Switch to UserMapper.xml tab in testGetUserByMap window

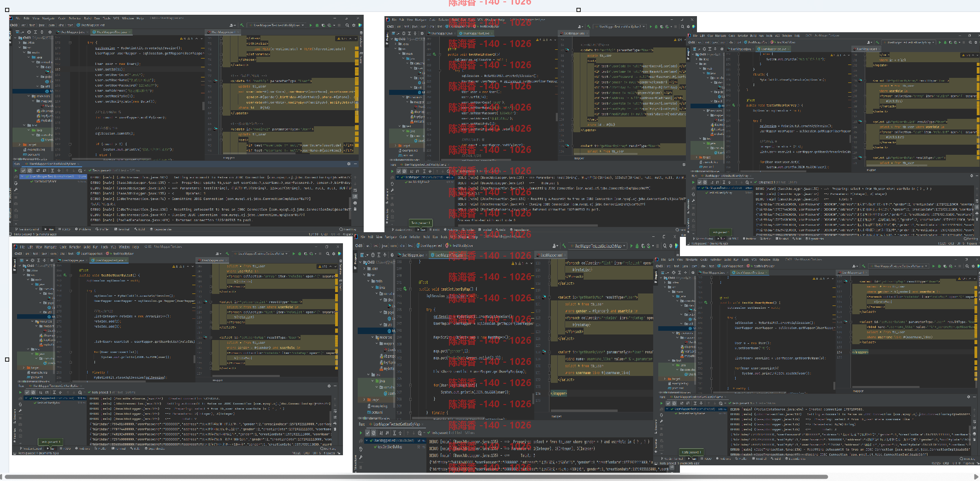click(x=551, y=255)
